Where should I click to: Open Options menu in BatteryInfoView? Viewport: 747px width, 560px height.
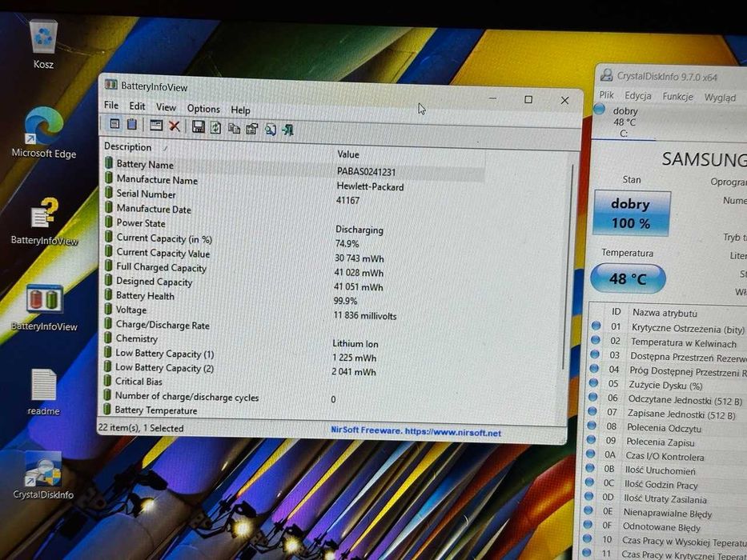(203, 109)
